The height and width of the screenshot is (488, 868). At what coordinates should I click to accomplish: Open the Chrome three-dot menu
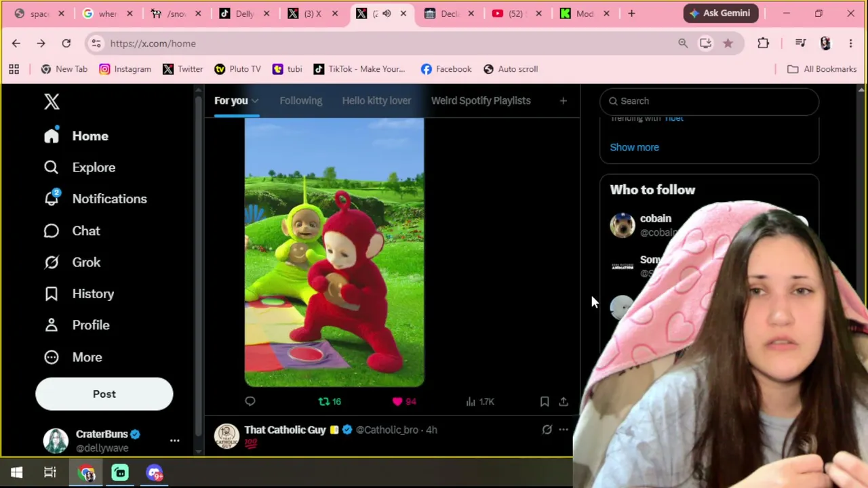850,43
